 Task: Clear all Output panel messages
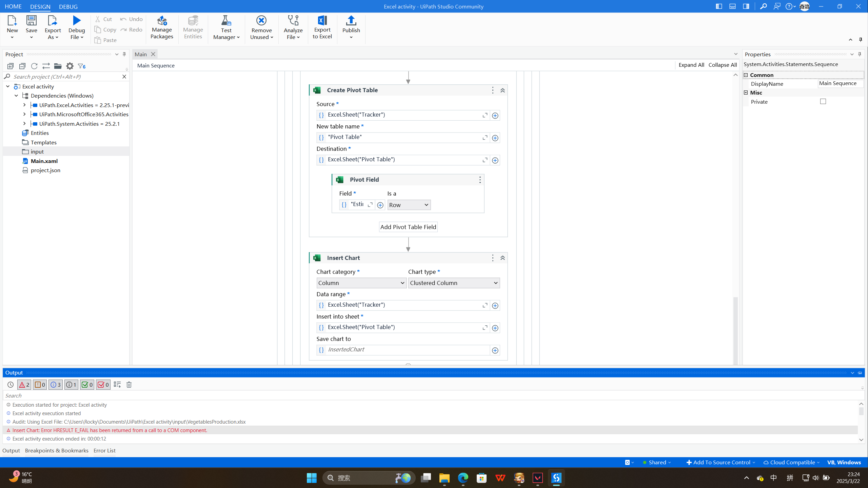pos(129,385)
